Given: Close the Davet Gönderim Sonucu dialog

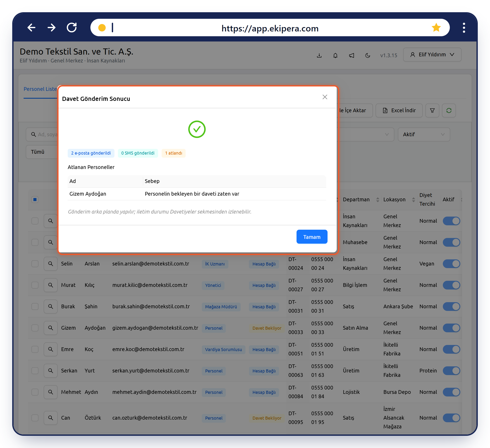Looking at the screenshot, I should 325,97.
